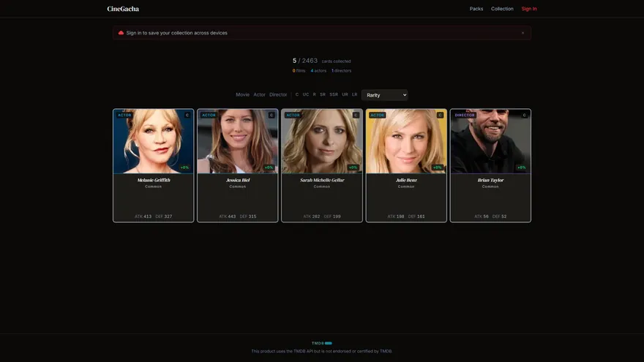
Task: Click C rarity badge on Sarah Michelle Gellar card
Action: coord(356,115)
